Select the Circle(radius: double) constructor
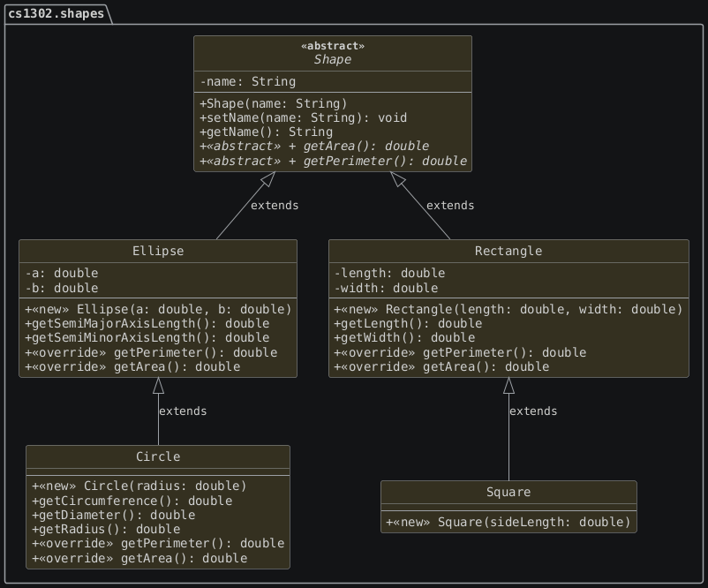Image resolution: width=708 pixels, height=588 pixels. click(139, 486)
